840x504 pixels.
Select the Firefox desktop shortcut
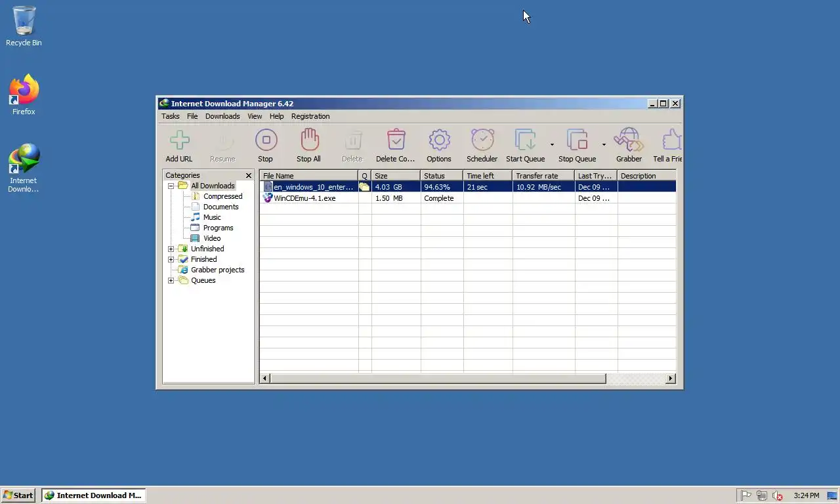pos(24,96)
